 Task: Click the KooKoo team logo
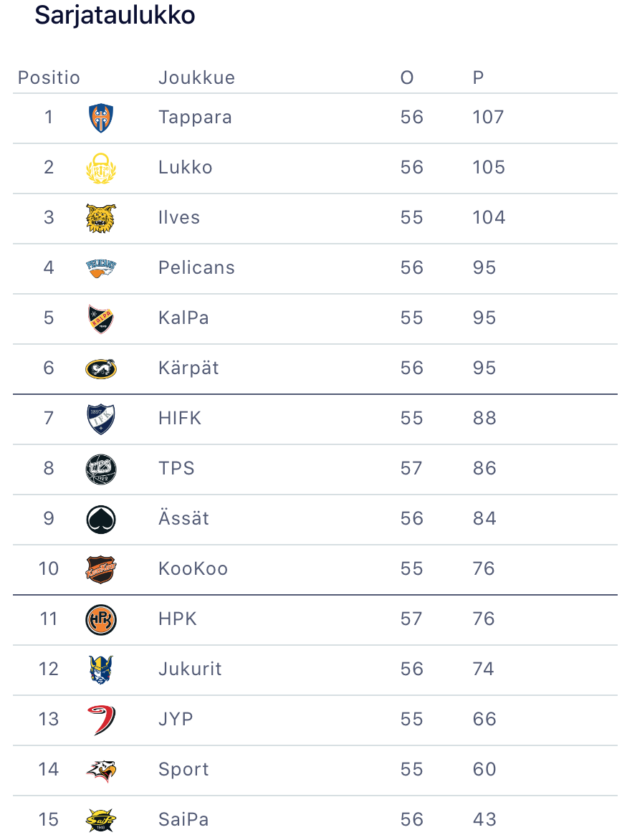pyautogui.click(x=100, y=570)
